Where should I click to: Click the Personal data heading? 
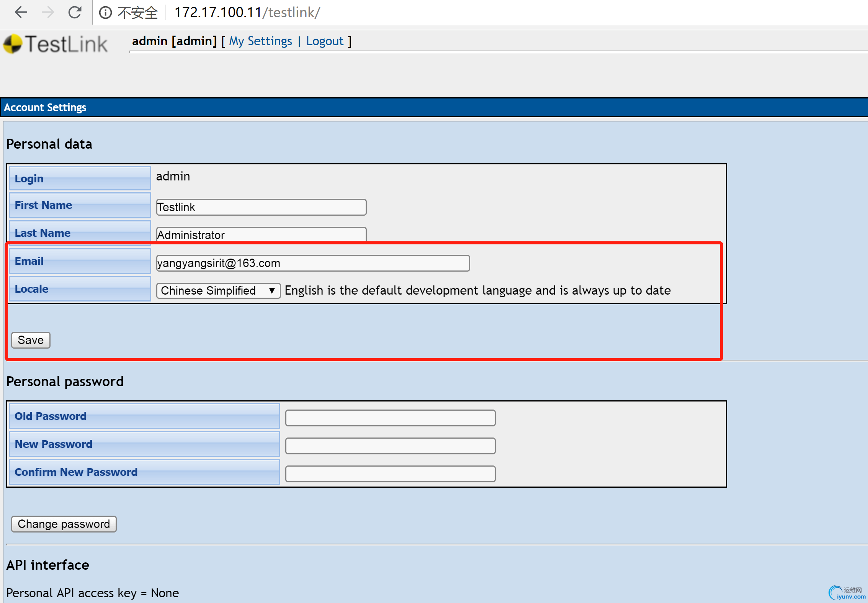click(49, 144)
